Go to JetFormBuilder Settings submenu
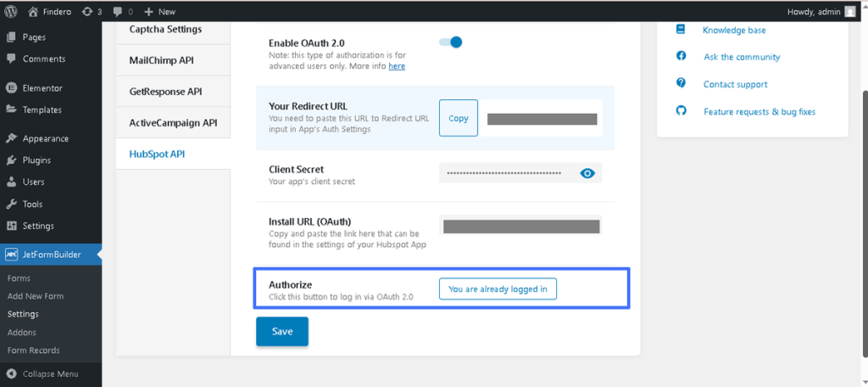The height and width of the screenshot is (387, 868). click(x=23, y=314)
